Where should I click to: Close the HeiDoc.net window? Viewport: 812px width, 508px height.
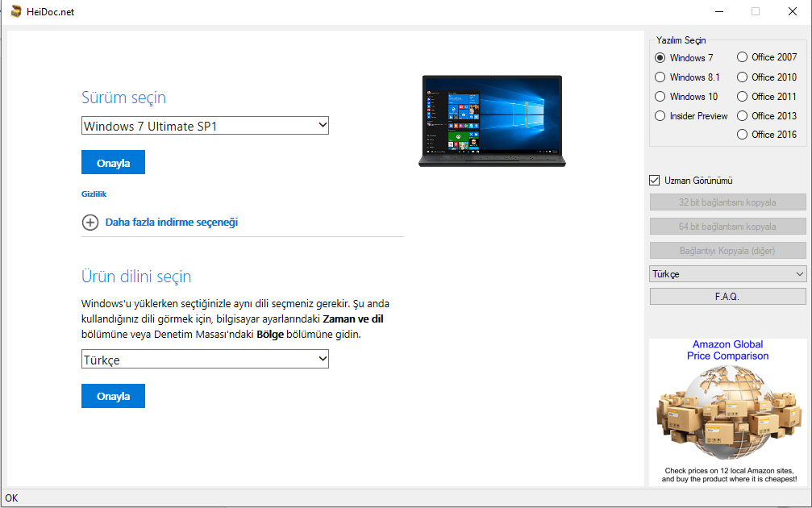(x=793, y=11)
